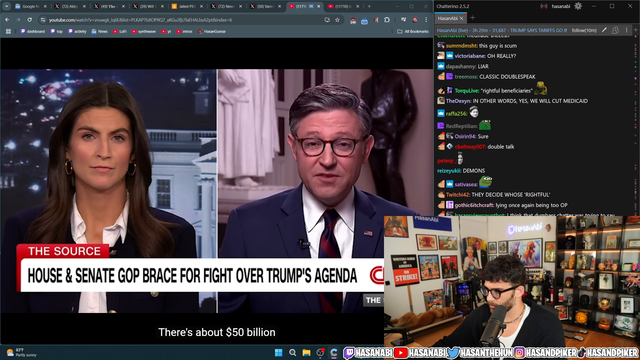Open File Explorer from the taskbar
640x360 pixels.
point(306,353)
